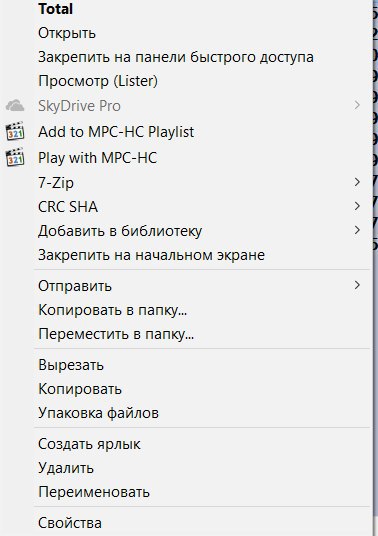Select Переименовать
The image size is (378, 536).
(x=94, y=492)
